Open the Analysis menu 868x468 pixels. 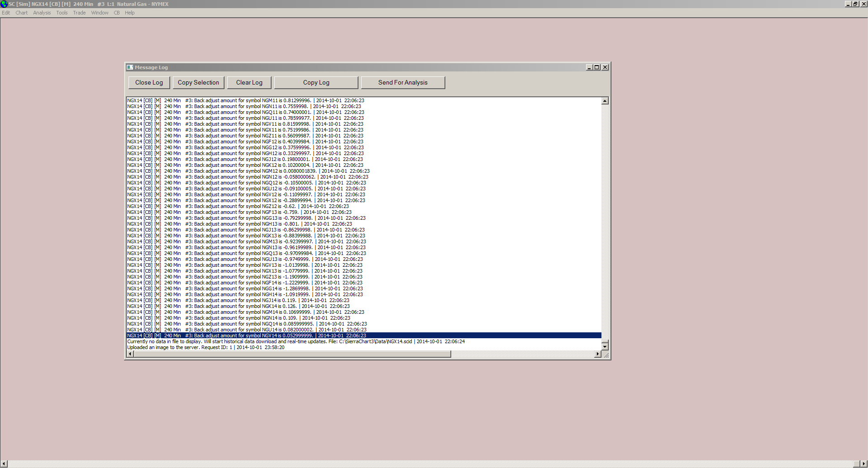[x=42, y=13]
